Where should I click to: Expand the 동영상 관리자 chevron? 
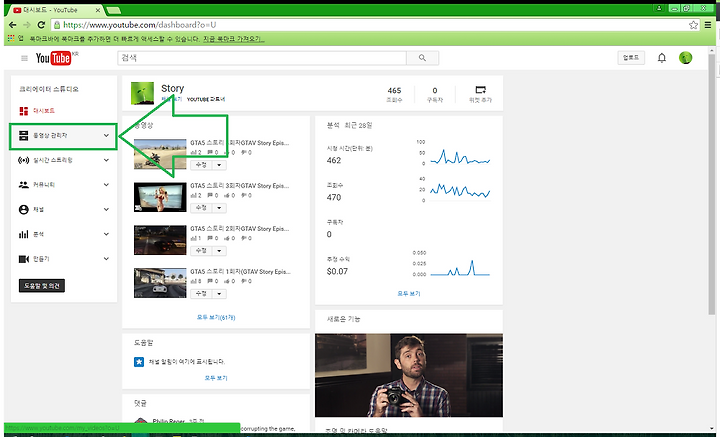tap(106, 135)
